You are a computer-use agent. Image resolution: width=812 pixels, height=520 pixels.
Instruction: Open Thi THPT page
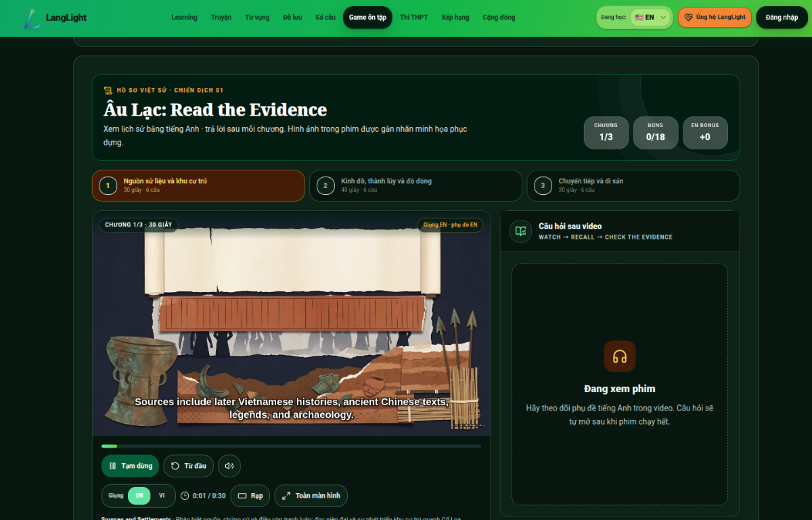pyautogui.click(x=414, y=18)
